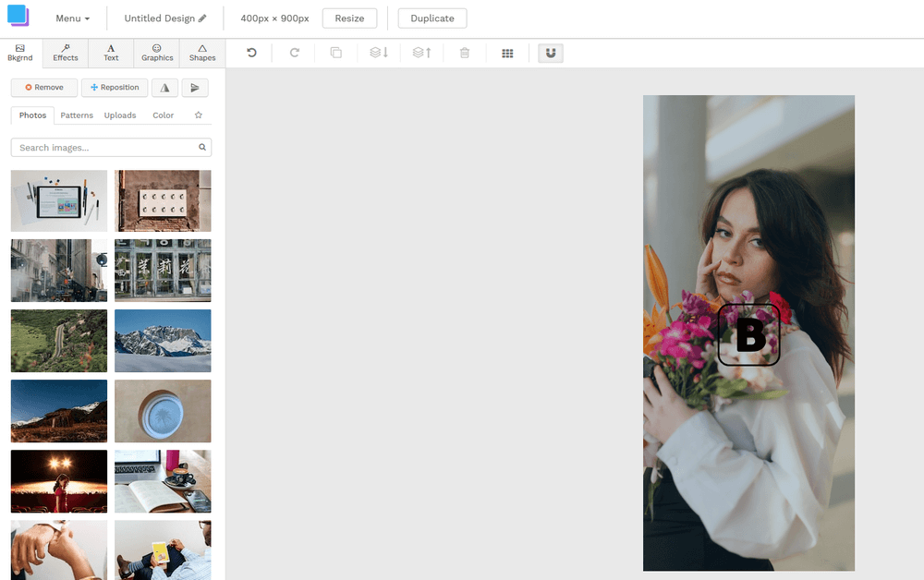Open the Color background tab

click(163, 115)
